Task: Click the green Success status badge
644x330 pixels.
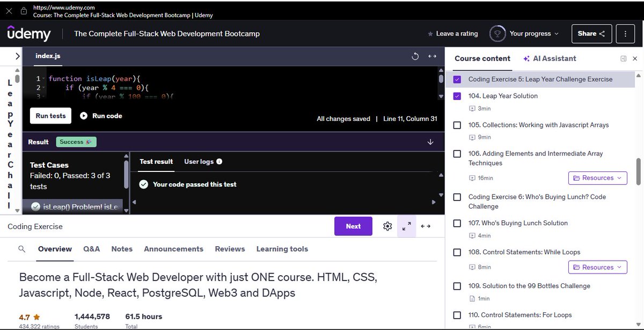Action: click(76, 142)
